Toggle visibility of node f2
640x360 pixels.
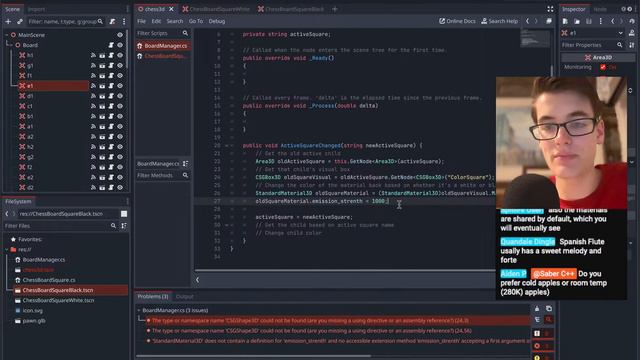click(120, 167)
